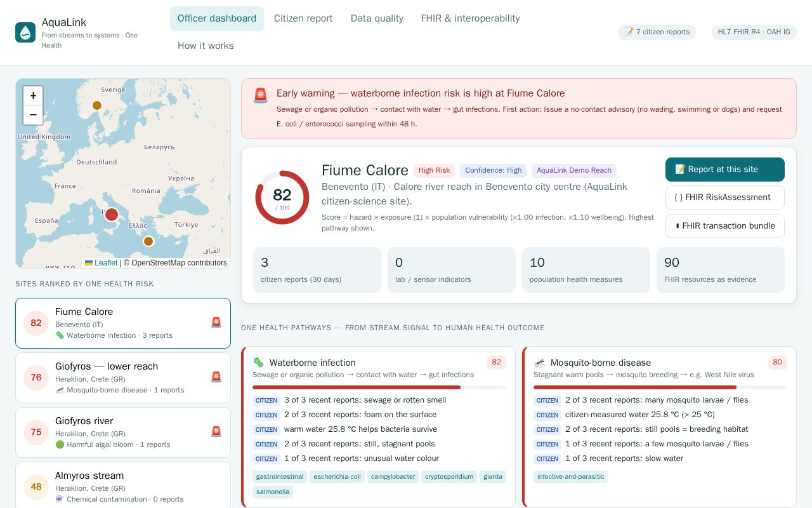This screenshot has height=508, width=812.
Task: Click the circular 82 / 100 risk gauge
Action: coord(282,197)
